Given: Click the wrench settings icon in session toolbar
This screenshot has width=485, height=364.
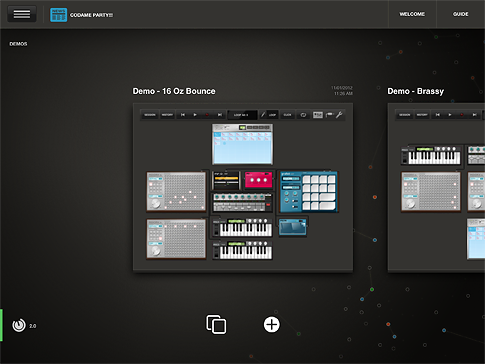Looking at the screenshot, I should [339, 115].
